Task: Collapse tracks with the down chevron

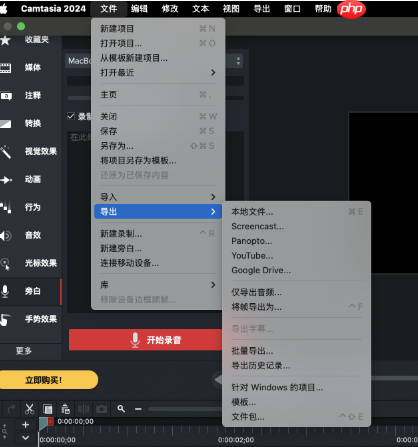Action: (25, 438)
